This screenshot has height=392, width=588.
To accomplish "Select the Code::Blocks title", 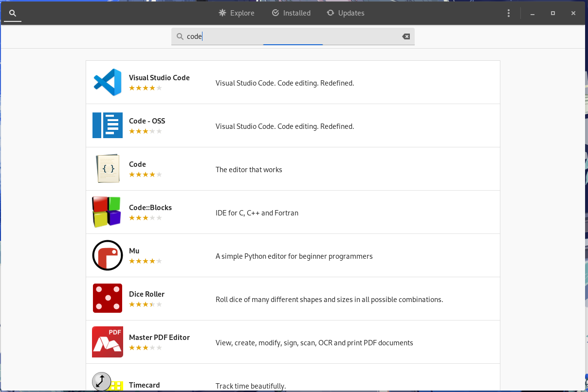I will pos(150,208).
